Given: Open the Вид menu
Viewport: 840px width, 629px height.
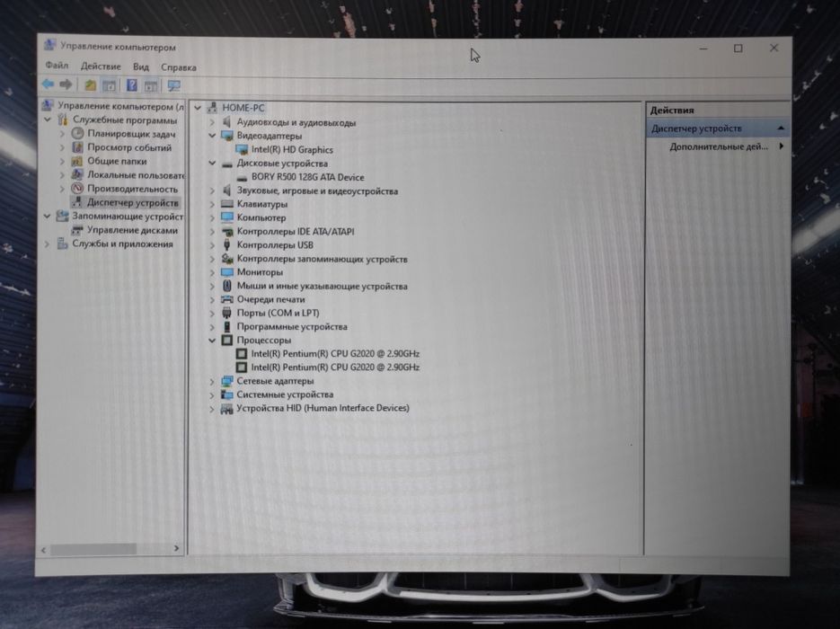Looking at the screenshot, I should 141,67.
